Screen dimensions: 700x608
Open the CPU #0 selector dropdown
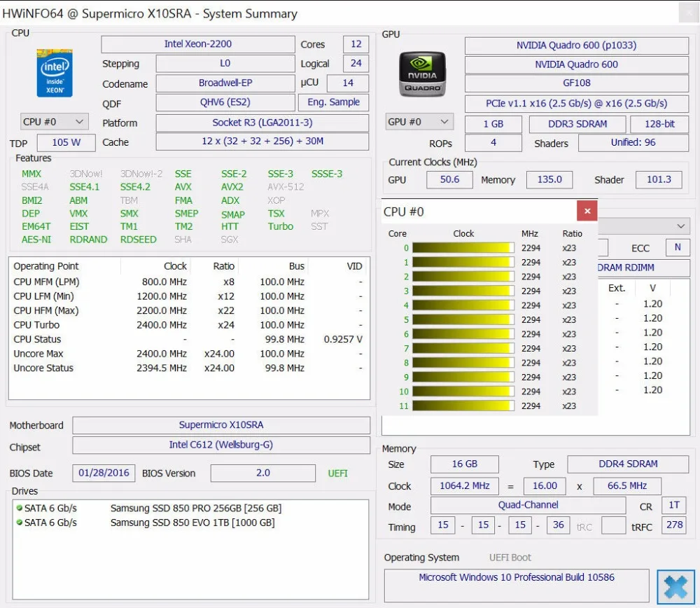[x=55, y=121]
